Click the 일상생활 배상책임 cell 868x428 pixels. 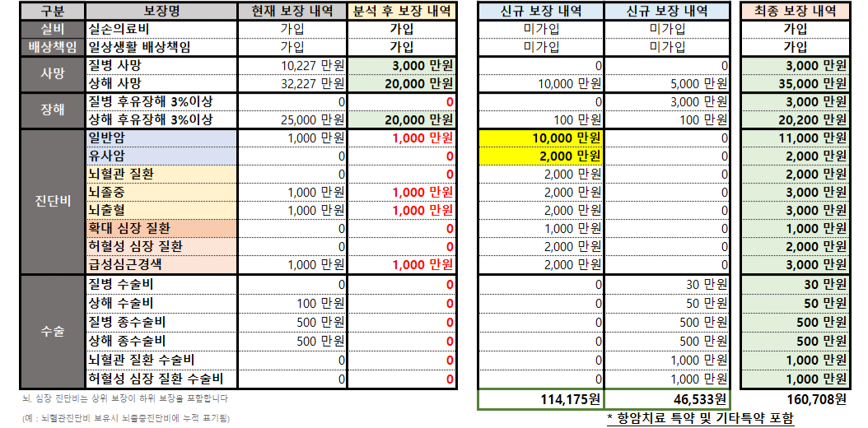161,47
